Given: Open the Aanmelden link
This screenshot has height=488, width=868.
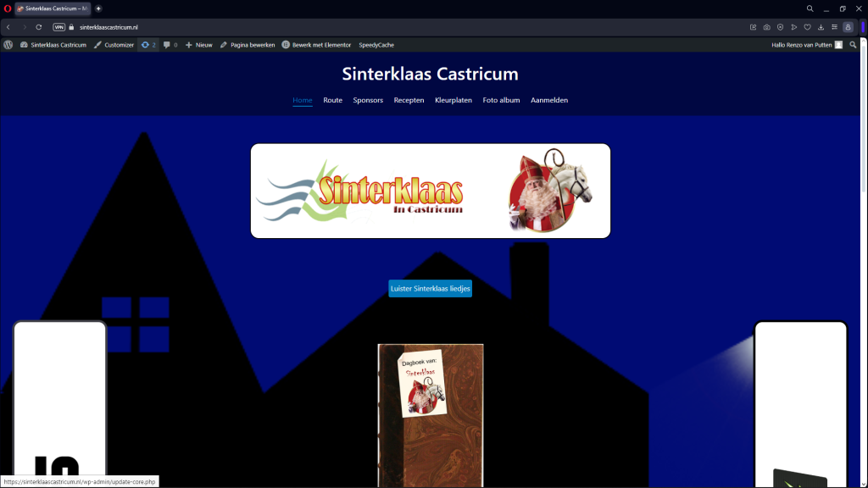Looking at the screenshot, I should 549,100.
